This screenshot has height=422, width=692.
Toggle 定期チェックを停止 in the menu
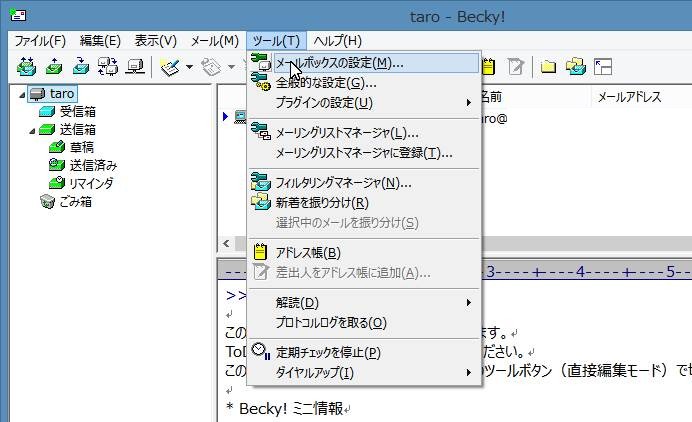click(328, 352)
